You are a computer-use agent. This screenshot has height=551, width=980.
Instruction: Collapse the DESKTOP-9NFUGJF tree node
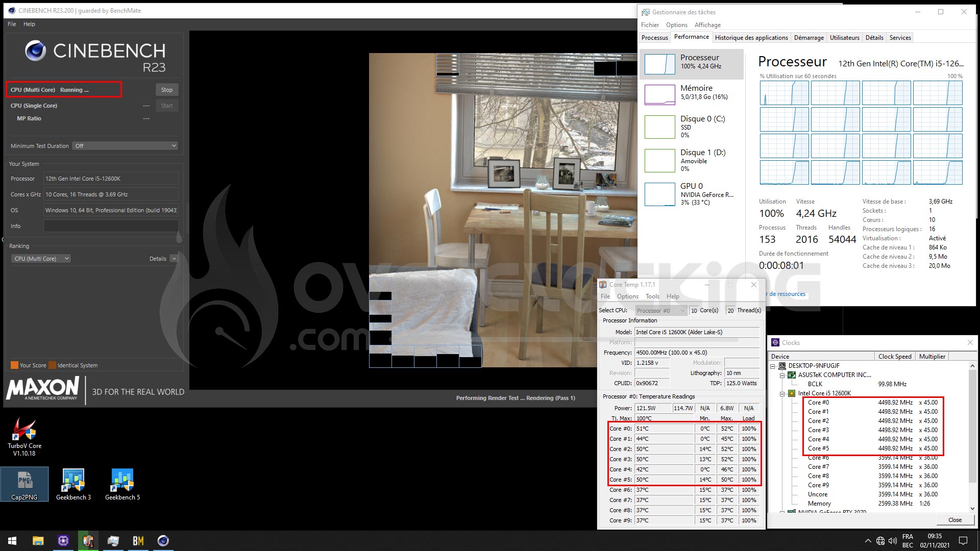(x=773, y=366)
